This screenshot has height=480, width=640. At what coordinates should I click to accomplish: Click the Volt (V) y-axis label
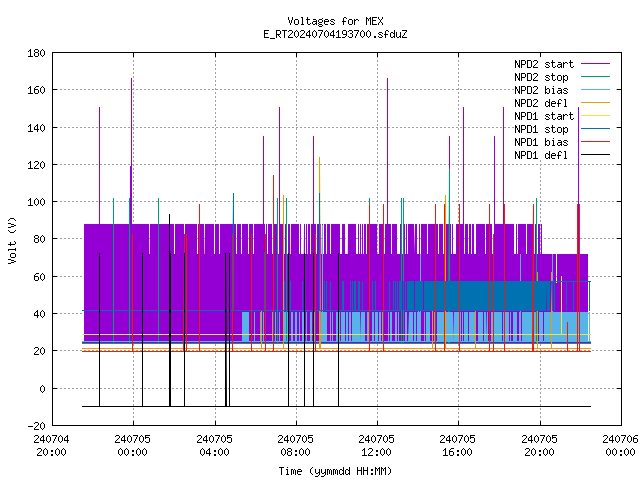[x=13, y=240]
